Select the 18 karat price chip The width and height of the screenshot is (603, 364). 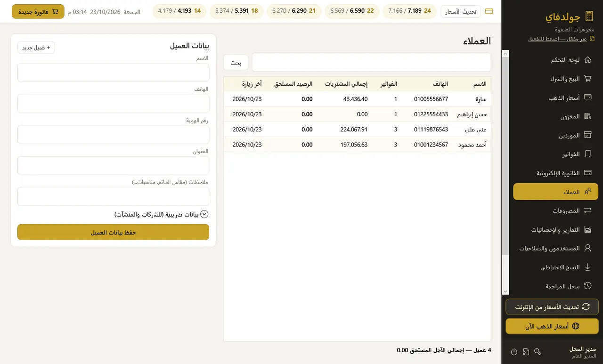pyautogui.click(x=236, y=11)
